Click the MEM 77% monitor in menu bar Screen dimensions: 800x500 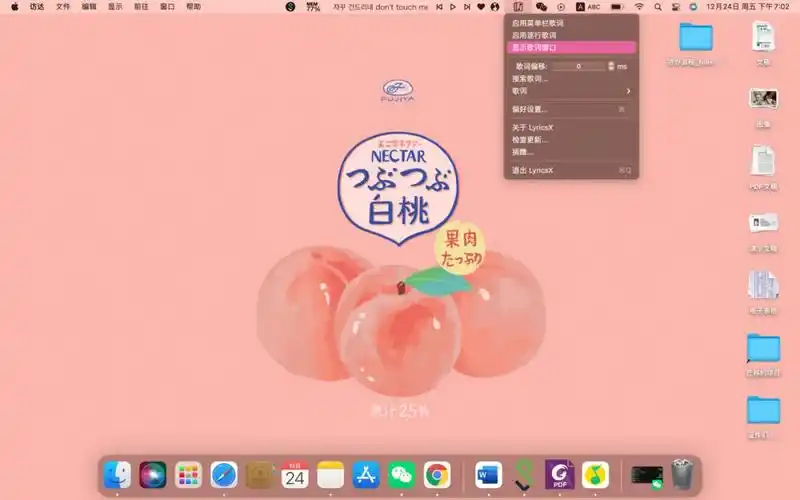pos(313,7)
